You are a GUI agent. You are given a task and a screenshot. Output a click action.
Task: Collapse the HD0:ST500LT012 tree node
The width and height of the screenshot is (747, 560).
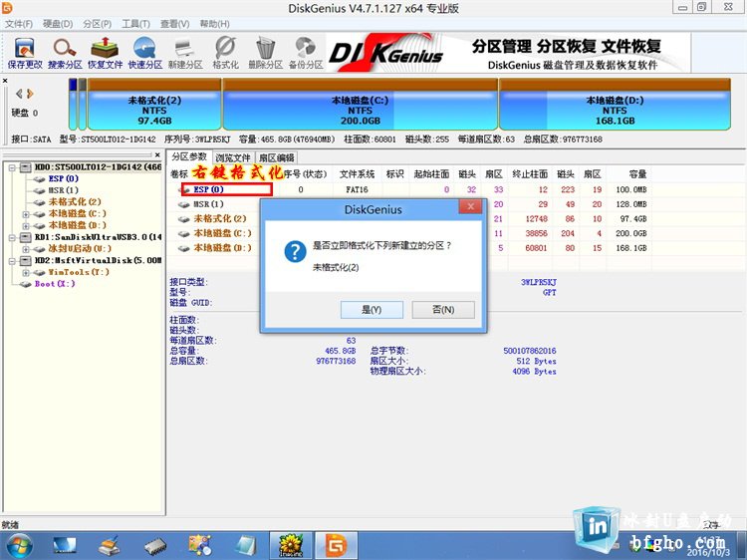(12, 167)
